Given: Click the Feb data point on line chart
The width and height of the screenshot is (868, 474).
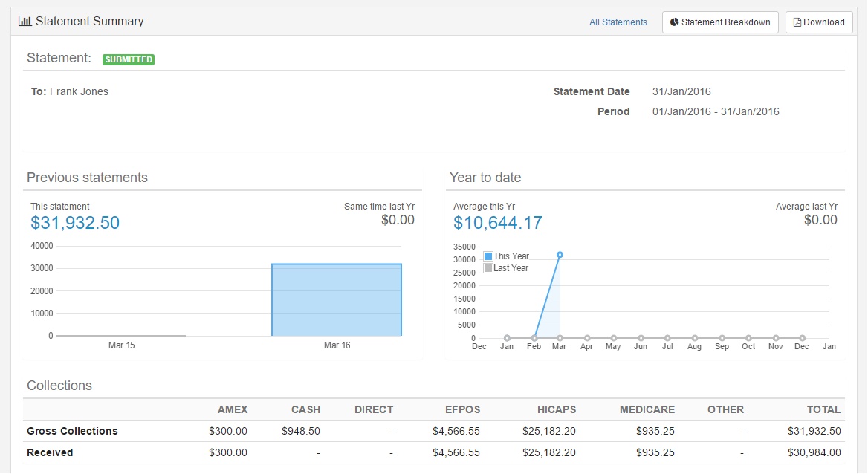Looking at the screenshot, I should (x=534, y=338).
